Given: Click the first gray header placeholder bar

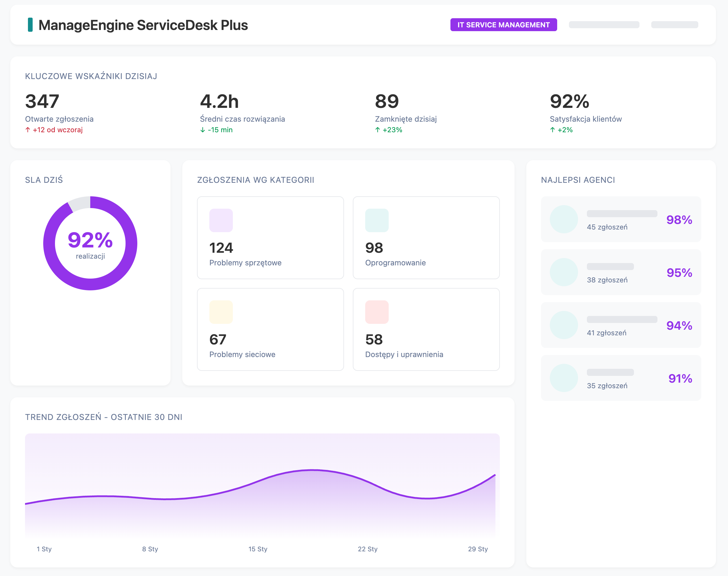Looking at the screenshot, I should (604, 25).
